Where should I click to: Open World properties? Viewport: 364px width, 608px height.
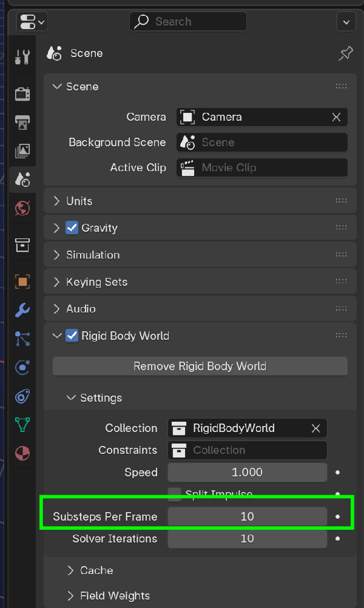[22, 208]
